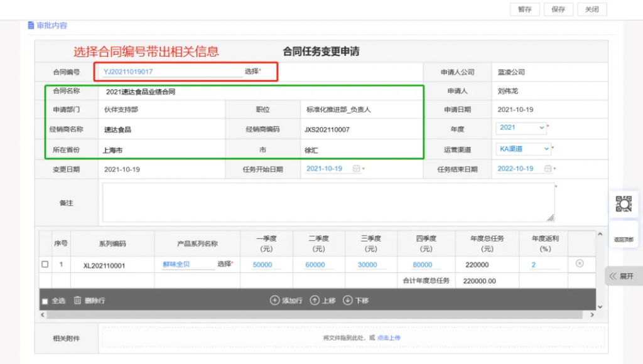
Task: Move row up with 上移
Action: click(x=315, y=301)
